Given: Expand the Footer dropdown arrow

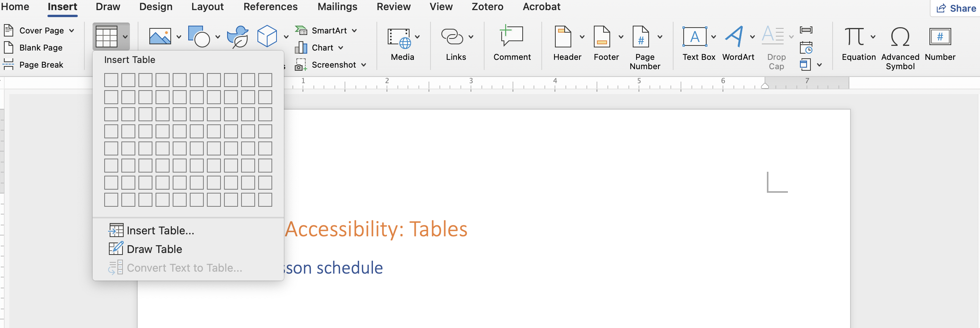Looking at the screenshot, I should (621, 37).
